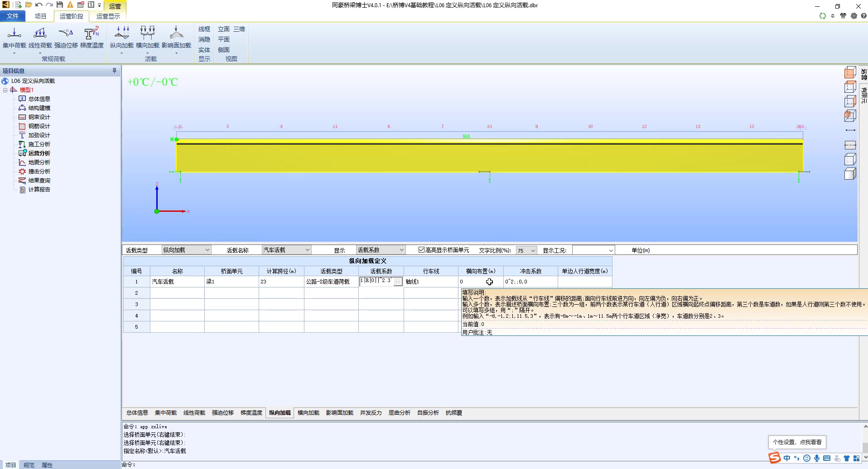
Task: Collapse the 模型1 tree node
Action: (5, 90)
